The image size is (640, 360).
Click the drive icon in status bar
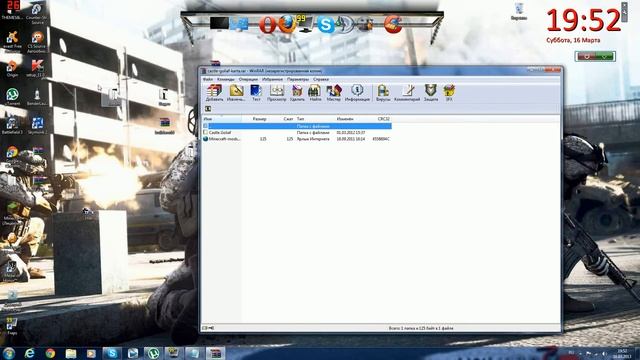pos(205,328)
